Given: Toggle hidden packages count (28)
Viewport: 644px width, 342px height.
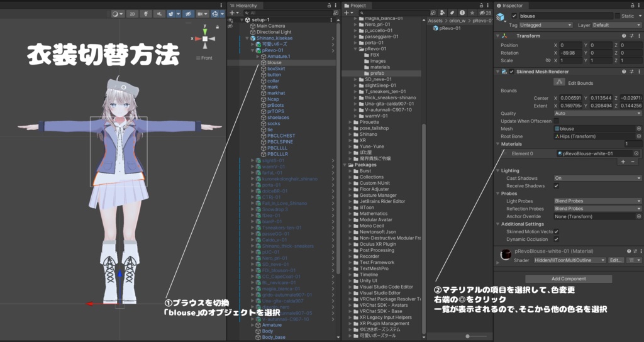Looking at the screenshot, I should tap(485, 13).
